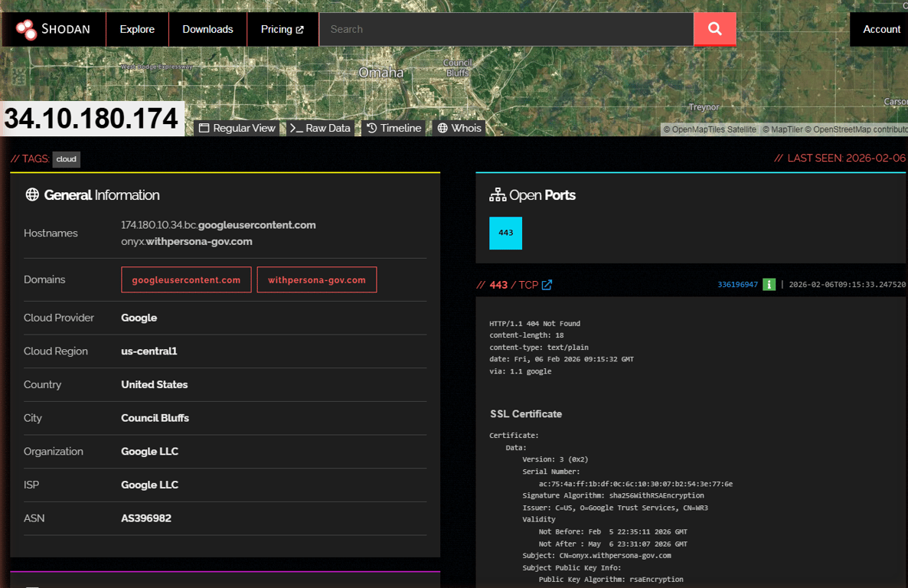Open the 336196947 hash link

click(x=737, y=285)
